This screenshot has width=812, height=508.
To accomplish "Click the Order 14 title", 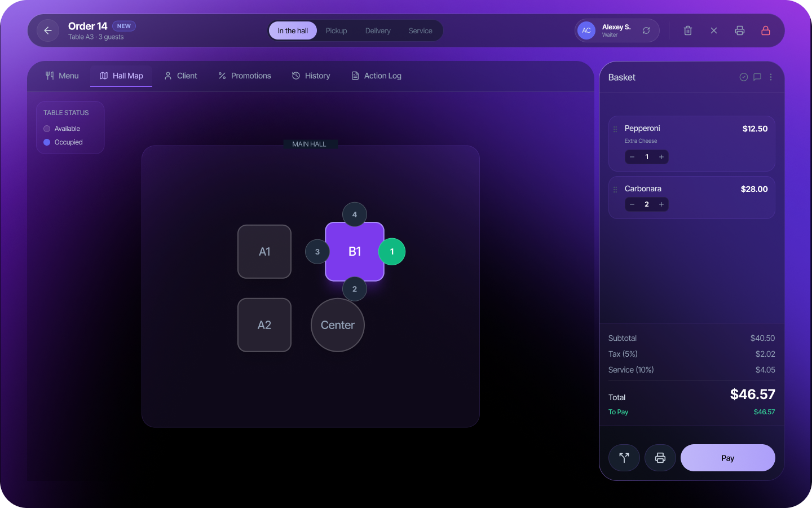I will point(87,26).
